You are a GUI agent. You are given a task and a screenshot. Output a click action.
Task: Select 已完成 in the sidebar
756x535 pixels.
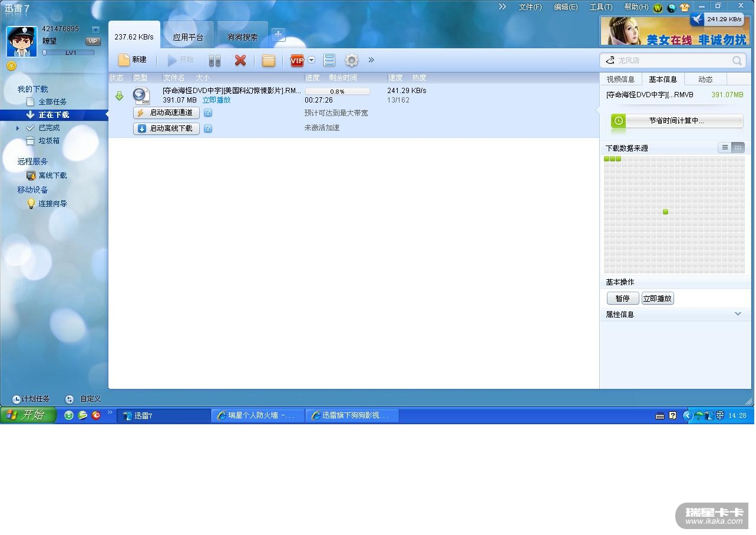click(x=49, y=128)
